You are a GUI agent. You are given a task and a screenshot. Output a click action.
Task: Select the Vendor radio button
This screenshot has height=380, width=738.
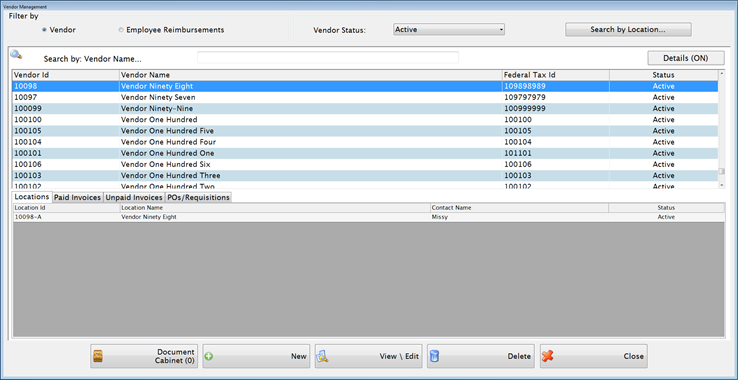tap(44, 30)
